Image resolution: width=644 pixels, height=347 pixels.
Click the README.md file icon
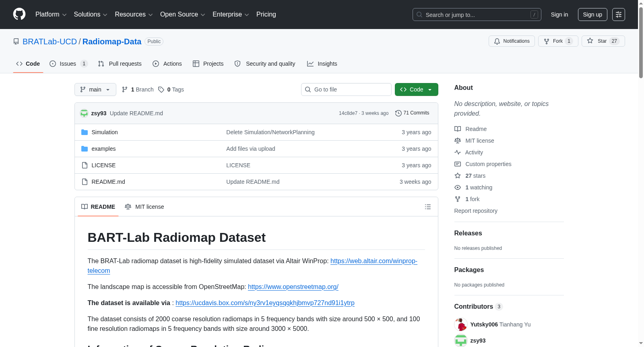[x=85, y=182]
